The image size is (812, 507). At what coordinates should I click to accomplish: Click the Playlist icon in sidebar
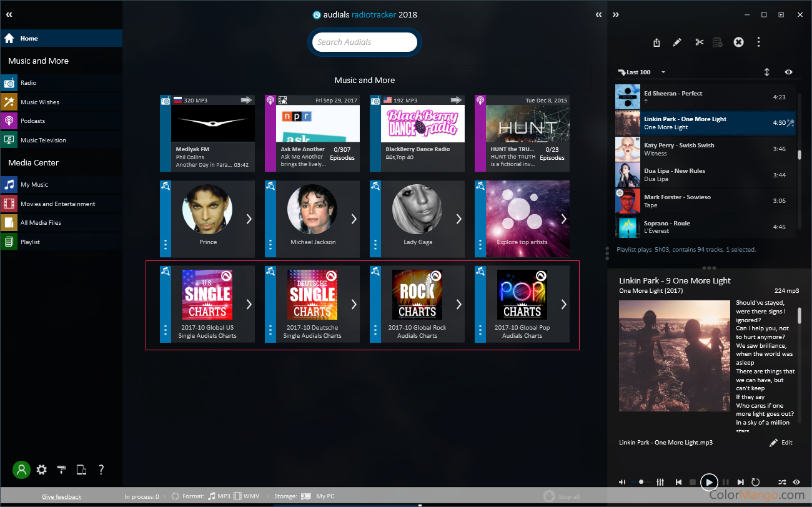pos(9,242)
